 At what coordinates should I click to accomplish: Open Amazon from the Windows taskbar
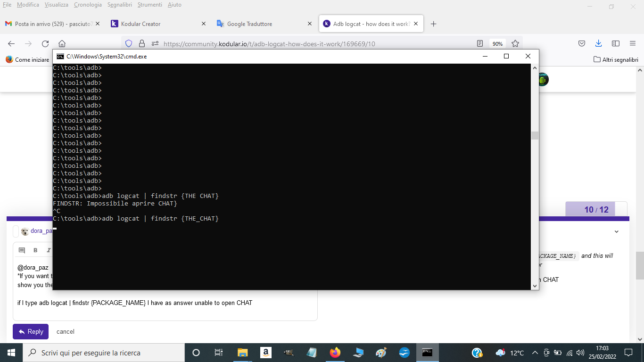[x=265, y=353]
